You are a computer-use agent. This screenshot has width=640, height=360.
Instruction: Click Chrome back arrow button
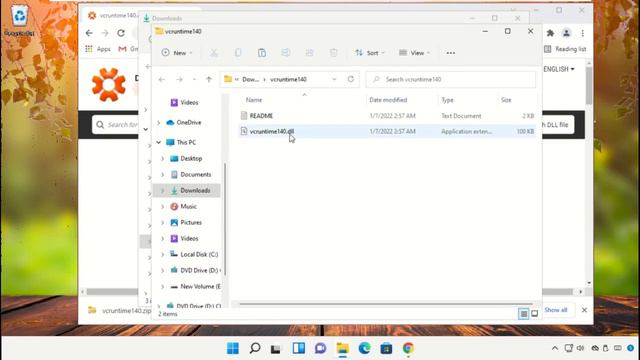tap(89, 33)
